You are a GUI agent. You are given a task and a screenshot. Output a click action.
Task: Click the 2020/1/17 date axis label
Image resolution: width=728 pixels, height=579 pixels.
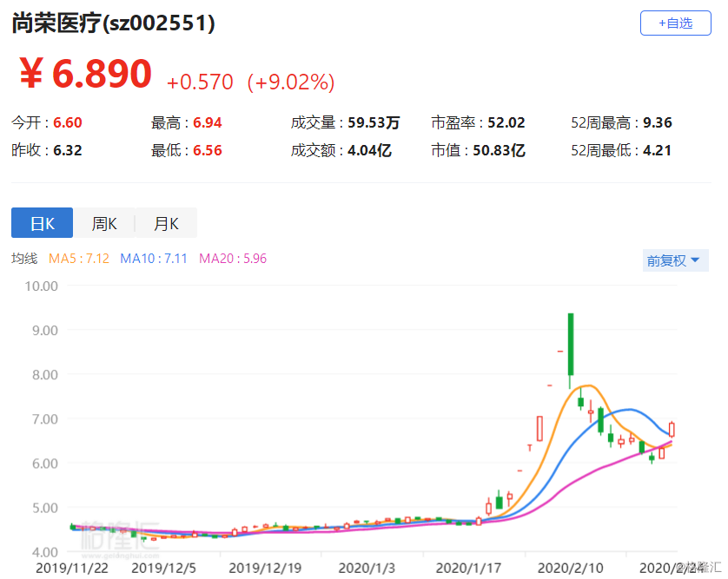[x=468, y=568]
